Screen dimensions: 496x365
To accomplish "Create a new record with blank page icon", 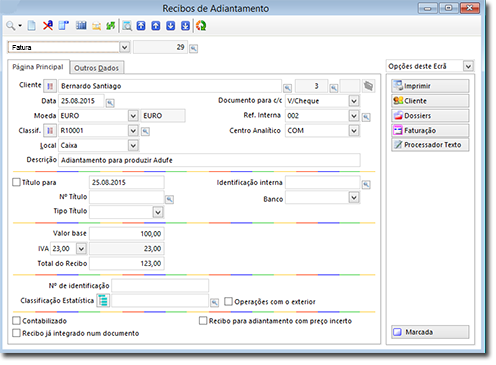I will coord(32,26).
